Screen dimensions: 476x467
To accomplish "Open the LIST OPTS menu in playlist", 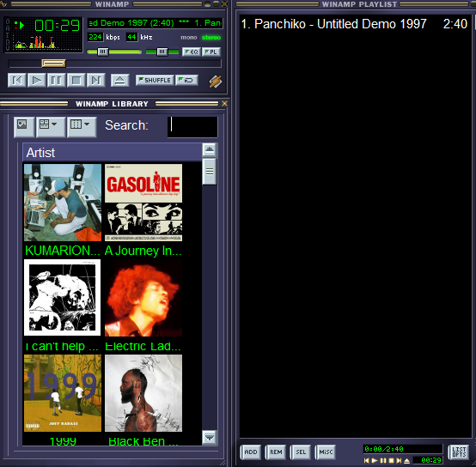I will [459, 452].
